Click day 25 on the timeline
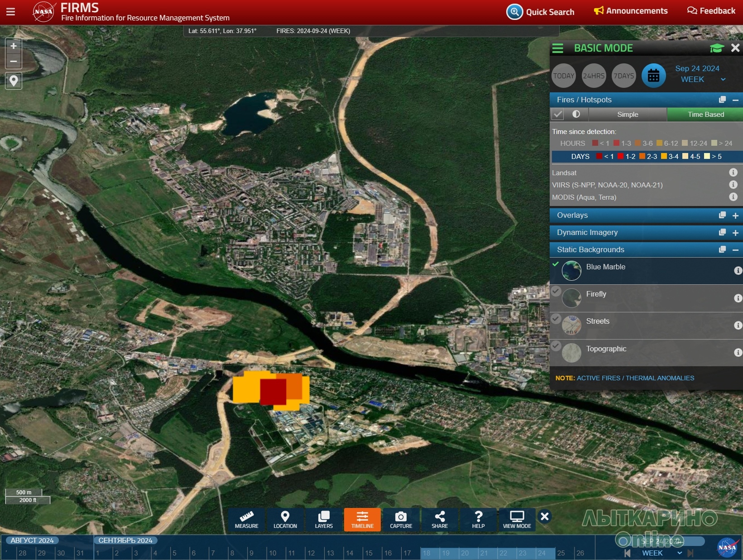Screen dimensions: 743x560 (561, 553)
